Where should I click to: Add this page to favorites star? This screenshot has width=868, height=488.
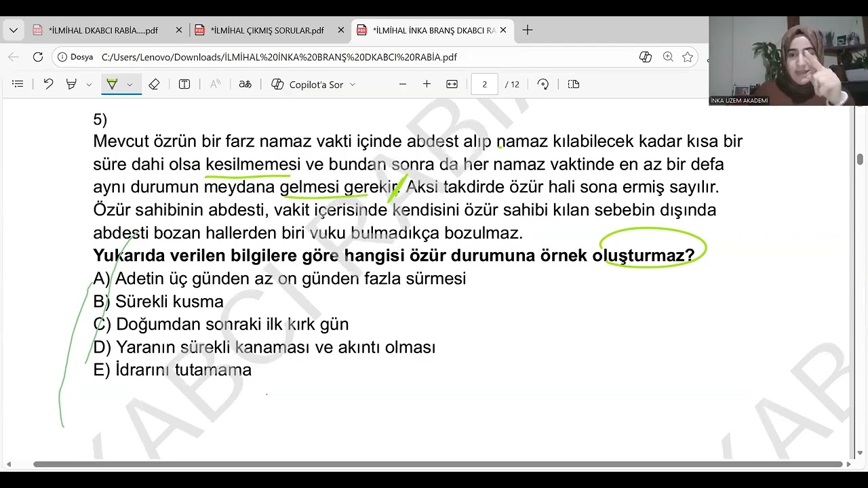(x=688, y=57)
